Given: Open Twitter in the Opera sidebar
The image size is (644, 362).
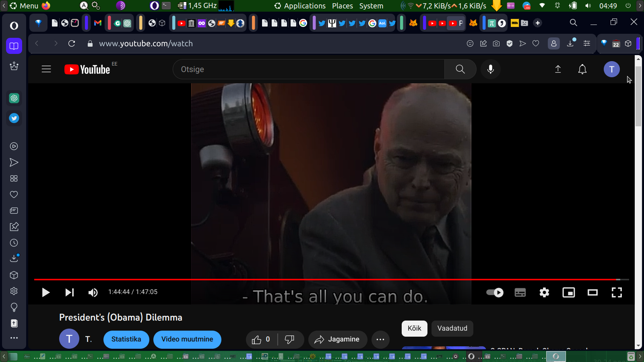Looking at the screenshot, I should pyautogui.click(x=14, y=118).
